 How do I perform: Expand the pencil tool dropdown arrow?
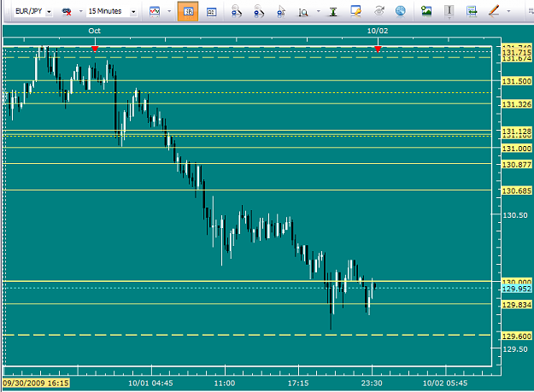point(508,11)
